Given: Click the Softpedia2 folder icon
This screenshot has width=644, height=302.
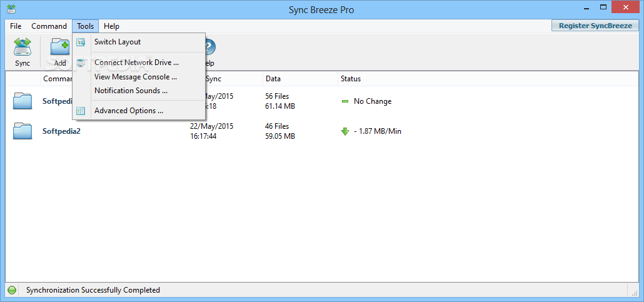Looking at the screenshot, I should tap(23, 131).
